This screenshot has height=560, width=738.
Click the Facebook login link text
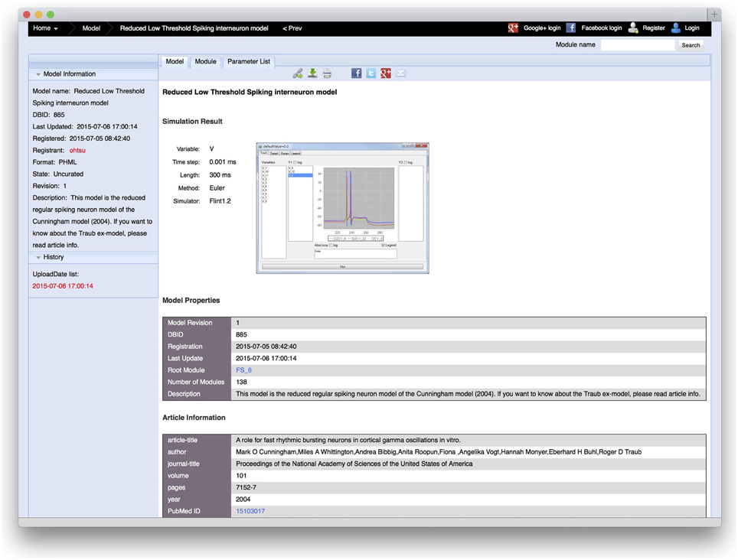click(602, 28)
